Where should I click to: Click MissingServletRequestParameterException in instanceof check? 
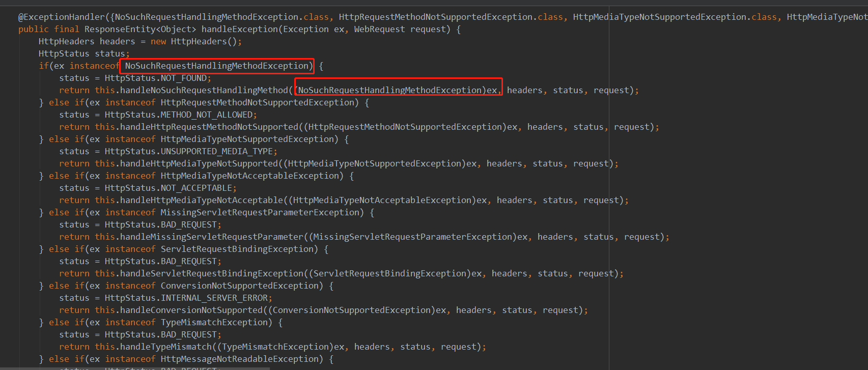pyautogui.click(x=260, y=212)
